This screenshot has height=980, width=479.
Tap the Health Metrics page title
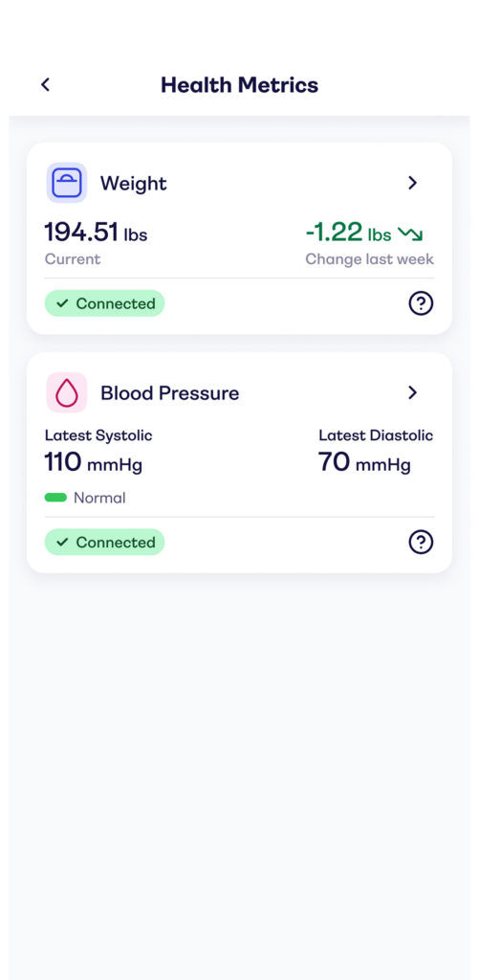[240, 85]
